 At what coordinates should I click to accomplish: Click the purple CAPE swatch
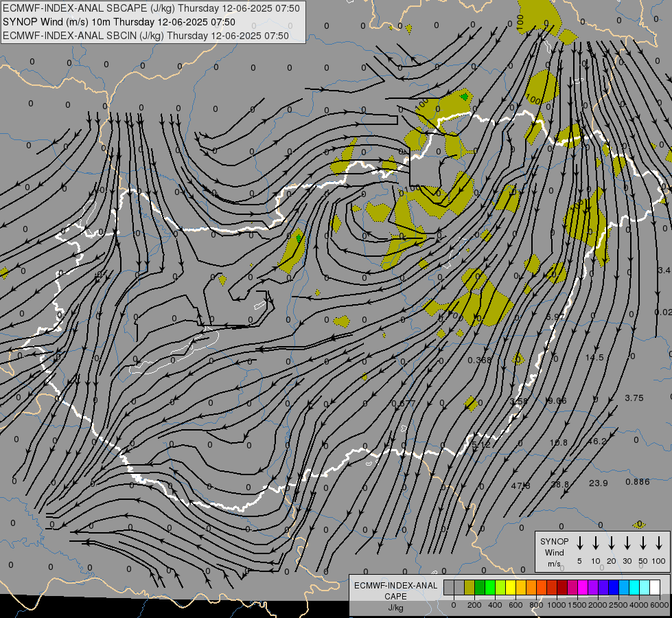click(x=592, y=587)
